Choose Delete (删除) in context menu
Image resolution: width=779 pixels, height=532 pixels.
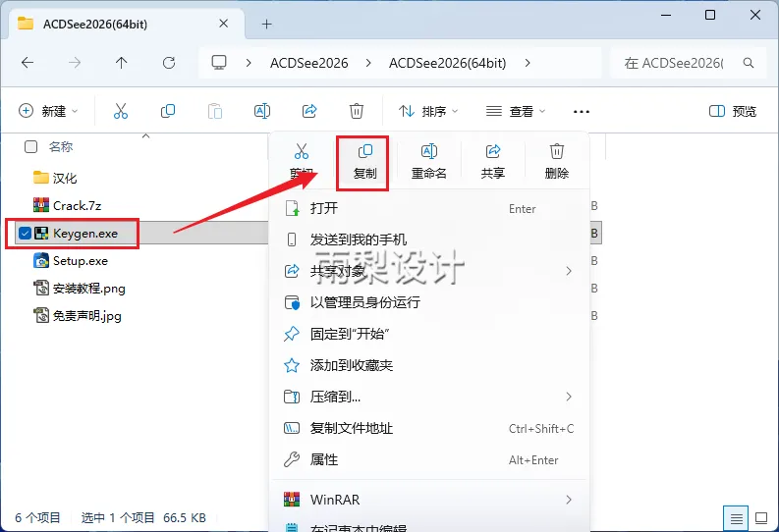[556, 162]
